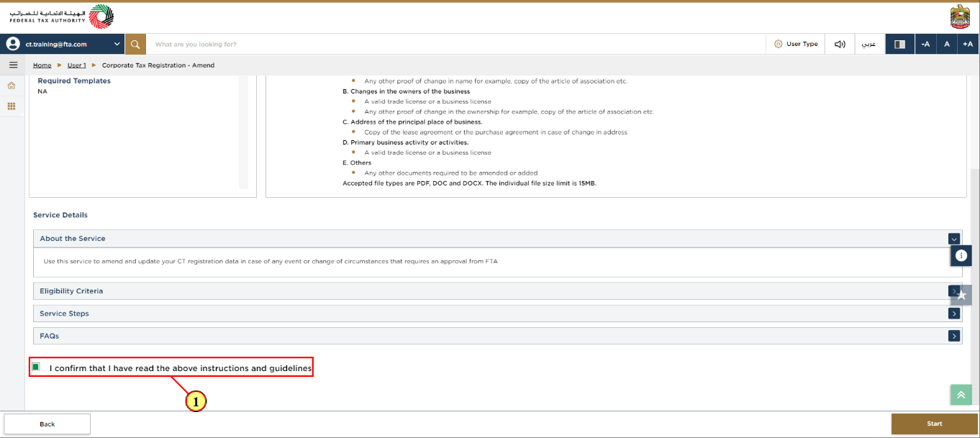980x438 pixels.
Task: Open the ct.training@fta.com account dropdown
Action: pyautogui.click(x=63, y=44)
